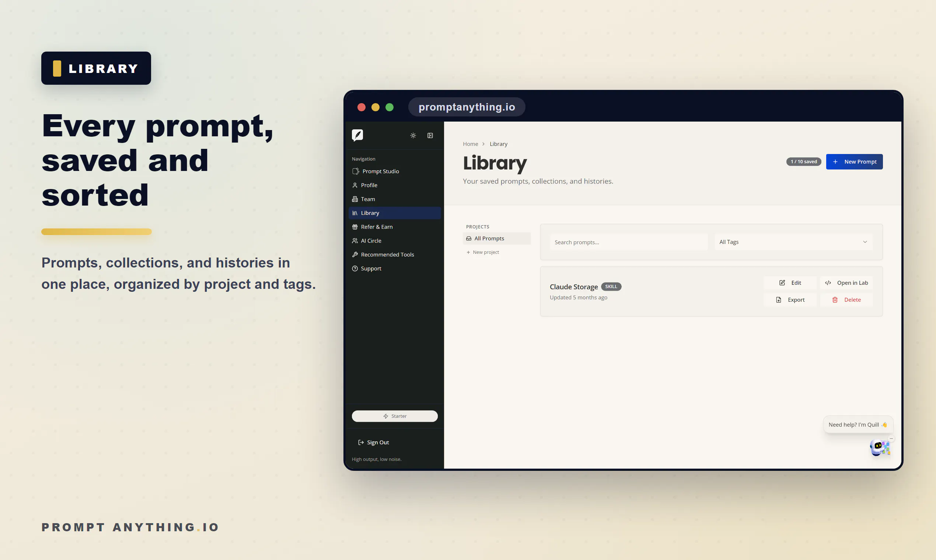Viewport: 936px width, 560px height.
Task: Select the Library nav item
Action: pyautogui.click(x=394, y=213)
